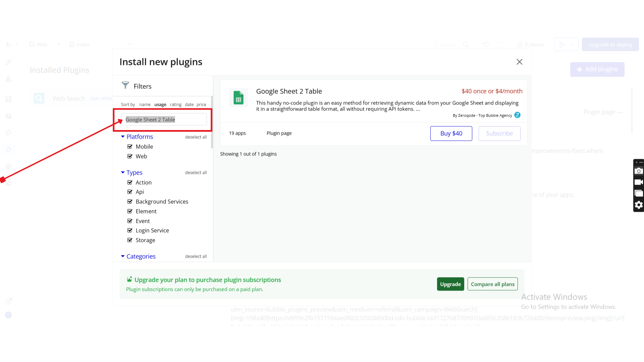Uncheck the Login Service checkbox
This screenshot has height=362, width=644.
pyautogui.click(x=130, y=230)
